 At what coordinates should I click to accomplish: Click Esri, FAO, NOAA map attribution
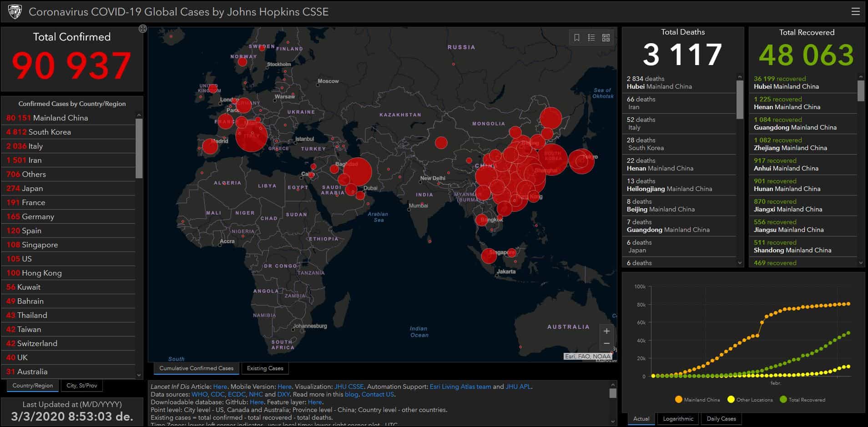(588, 357)
